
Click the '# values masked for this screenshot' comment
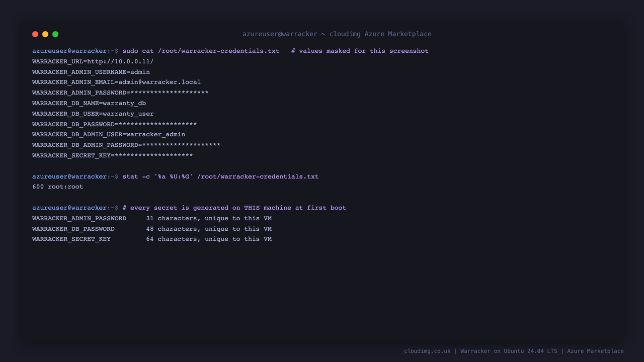coord(360,51)
